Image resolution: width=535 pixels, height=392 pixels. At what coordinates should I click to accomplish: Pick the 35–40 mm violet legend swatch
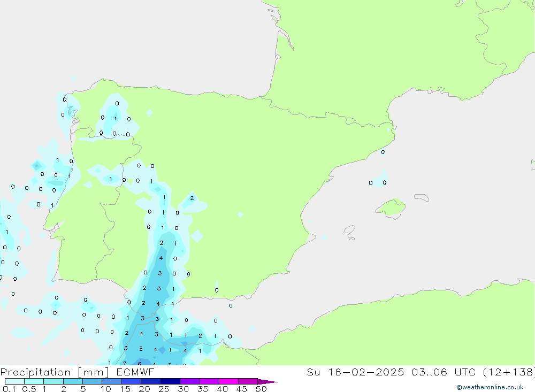209,381
